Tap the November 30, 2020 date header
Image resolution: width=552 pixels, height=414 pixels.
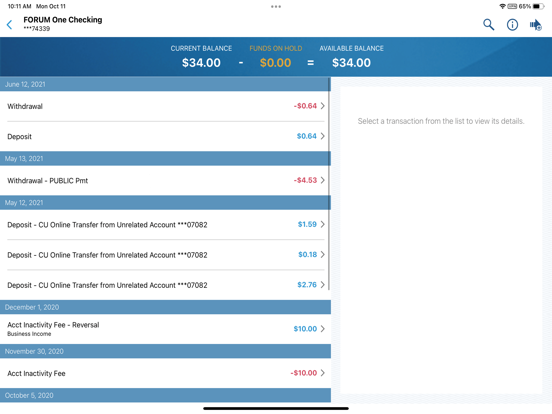pos(165,351)
